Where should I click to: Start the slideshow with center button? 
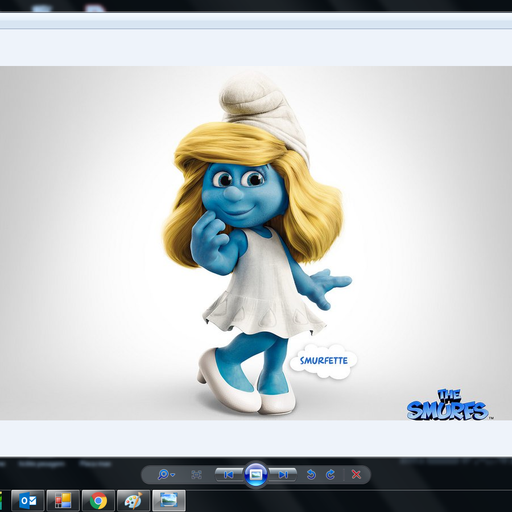[256, 474]
